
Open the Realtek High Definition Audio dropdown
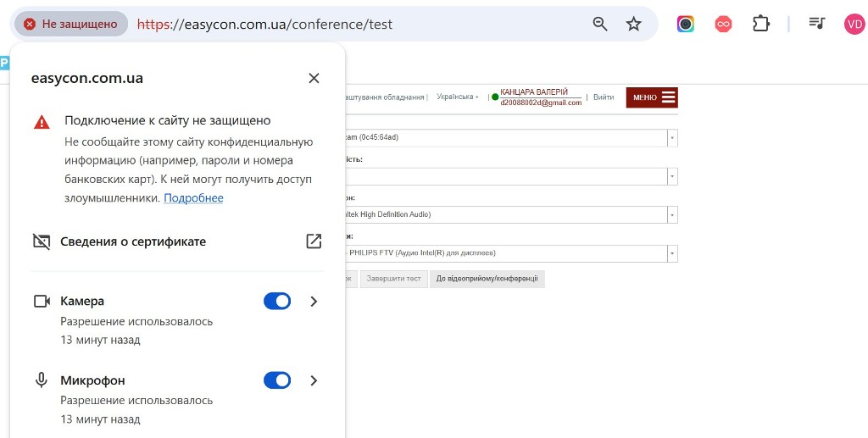pos(672,214)
